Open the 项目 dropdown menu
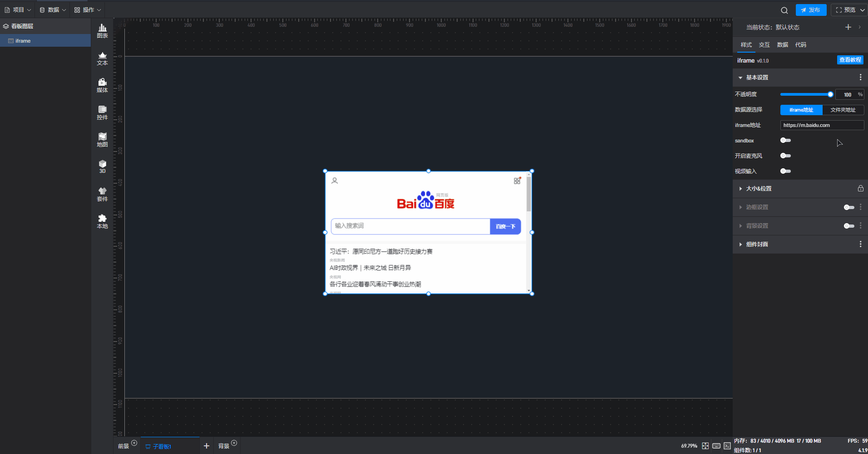868x454 pixels. pos(18,10)
